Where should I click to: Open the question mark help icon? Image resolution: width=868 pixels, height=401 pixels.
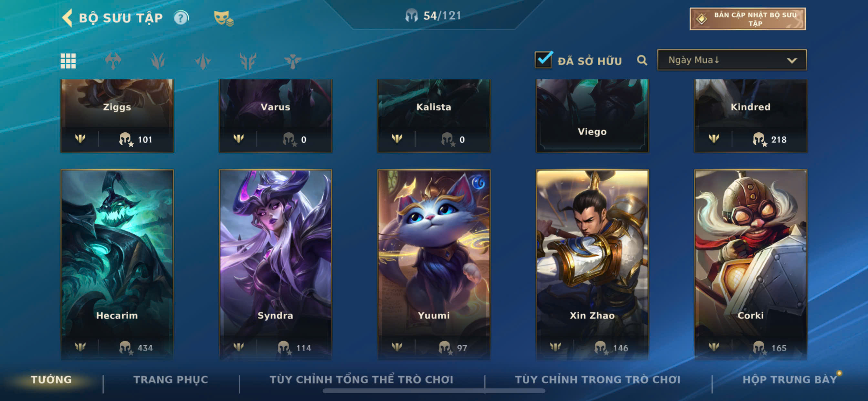181,17
